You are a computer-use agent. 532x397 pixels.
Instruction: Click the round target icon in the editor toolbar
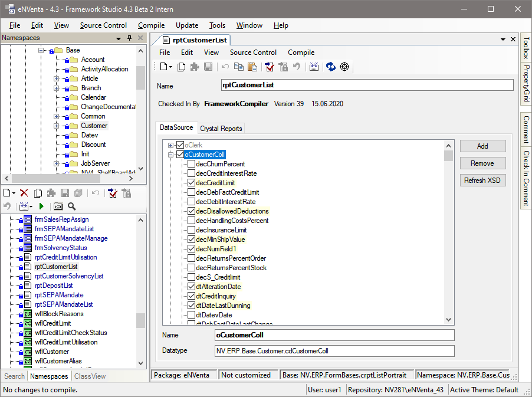(x=344, y=67)
